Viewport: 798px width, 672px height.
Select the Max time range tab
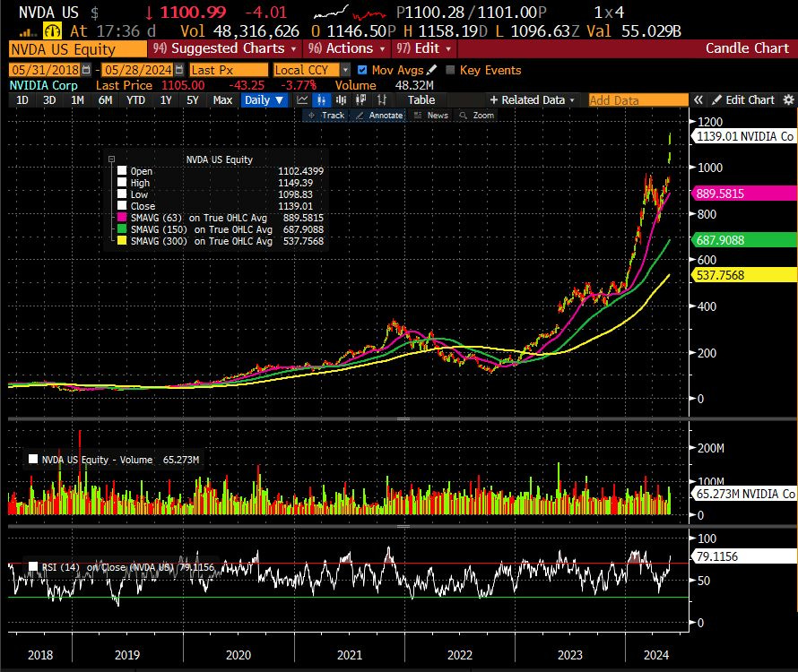coord(222,99)
